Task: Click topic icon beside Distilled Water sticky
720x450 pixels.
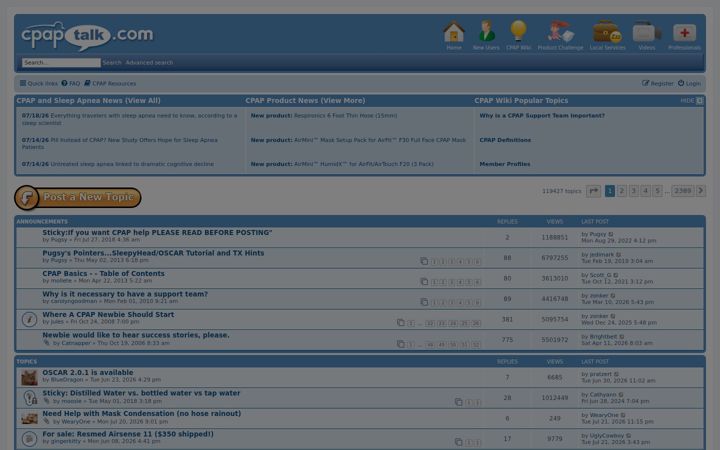Action: tap(29, 398)
